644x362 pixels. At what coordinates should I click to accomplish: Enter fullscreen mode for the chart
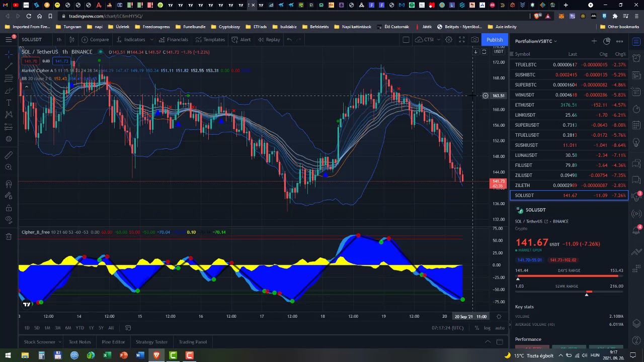tap(462, 39)
